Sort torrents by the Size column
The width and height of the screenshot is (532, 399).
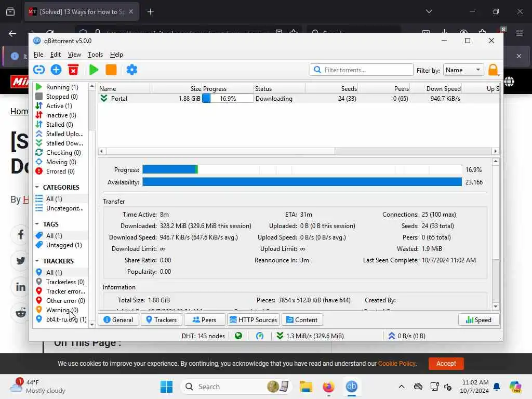(x=176, y=88)
